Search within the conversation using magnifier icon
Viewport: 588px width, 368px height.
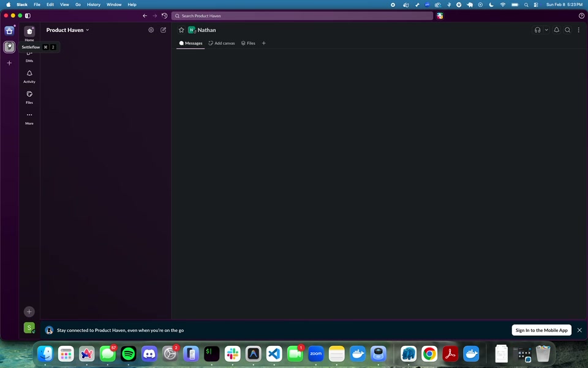coord(568,30)
